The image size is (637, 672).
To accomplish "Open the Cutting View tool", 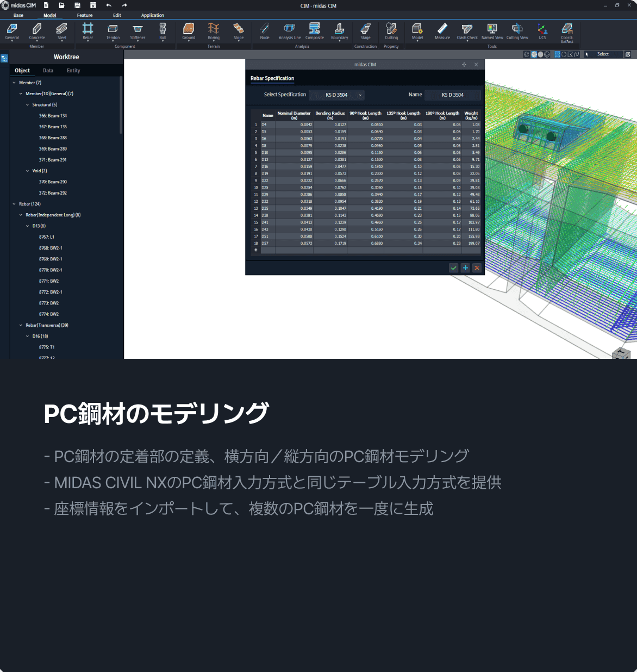I will click(x=517, y=32).
